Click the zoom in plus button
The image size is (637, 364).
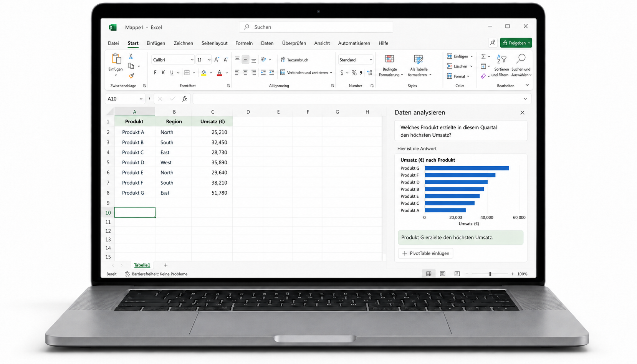pyautogui.click(x=512, y=274)
